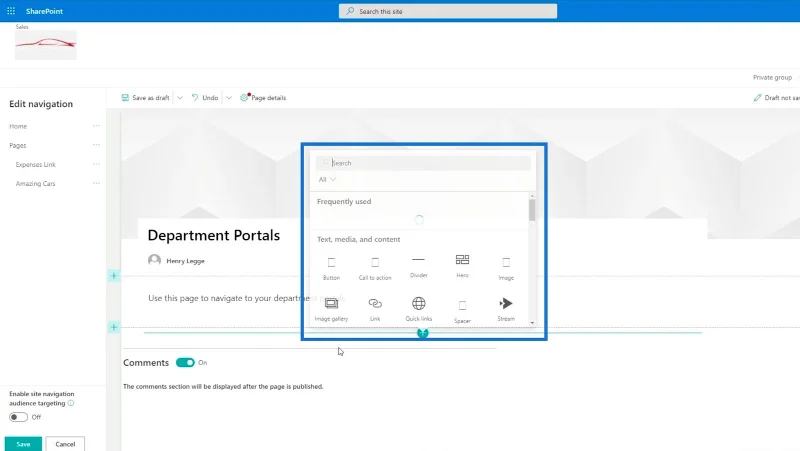
Task: Add the Image gallery web part
Action: click(x=331, y=309)
